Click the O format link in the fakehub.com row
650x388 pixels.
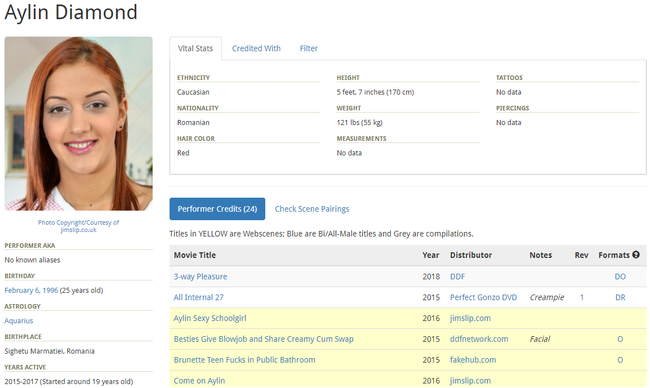point(620,360)
